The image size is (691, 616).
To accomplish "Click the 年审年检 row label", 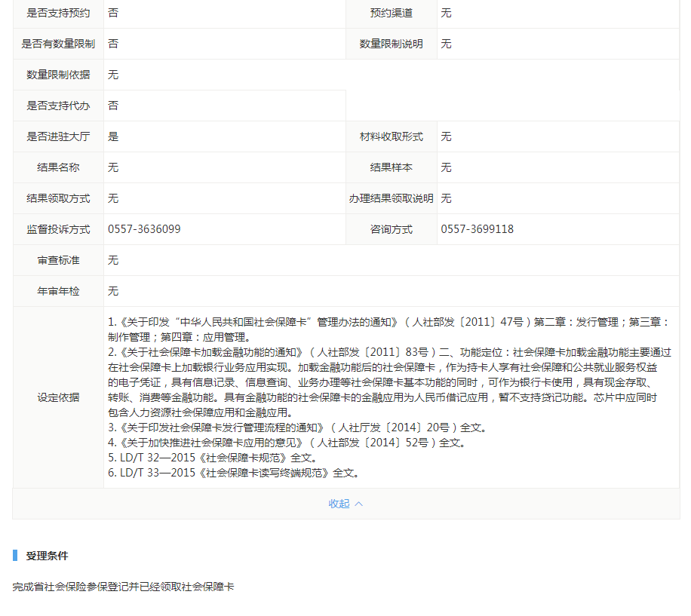I will click(x=58, y=291).
